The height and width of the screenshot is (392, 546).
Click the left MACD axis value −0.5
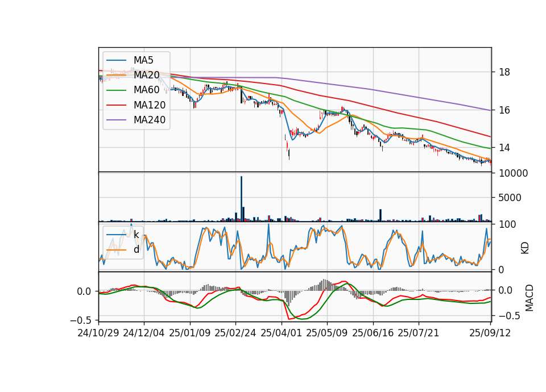81,320
